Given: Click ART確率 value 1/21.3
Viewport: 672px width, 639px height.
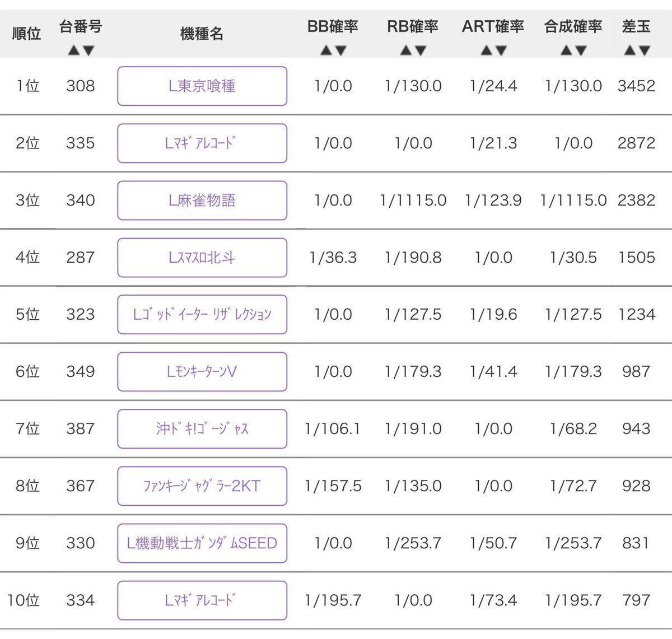Looking at the screenshot, I should (x=493, y=143).
